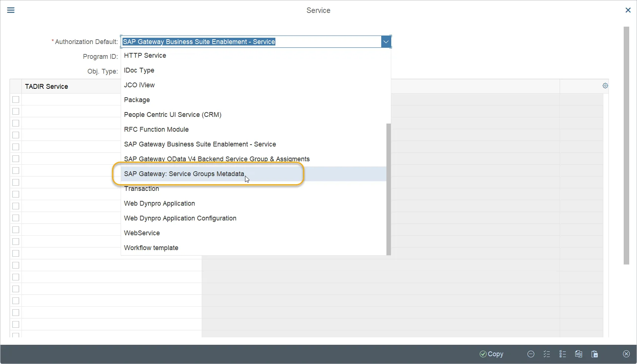Image resolution: width=637 pixels, height=364 pixels.
Task: Click the dropdown list scrollbar thumb
Action: click(x=389, y=189)
